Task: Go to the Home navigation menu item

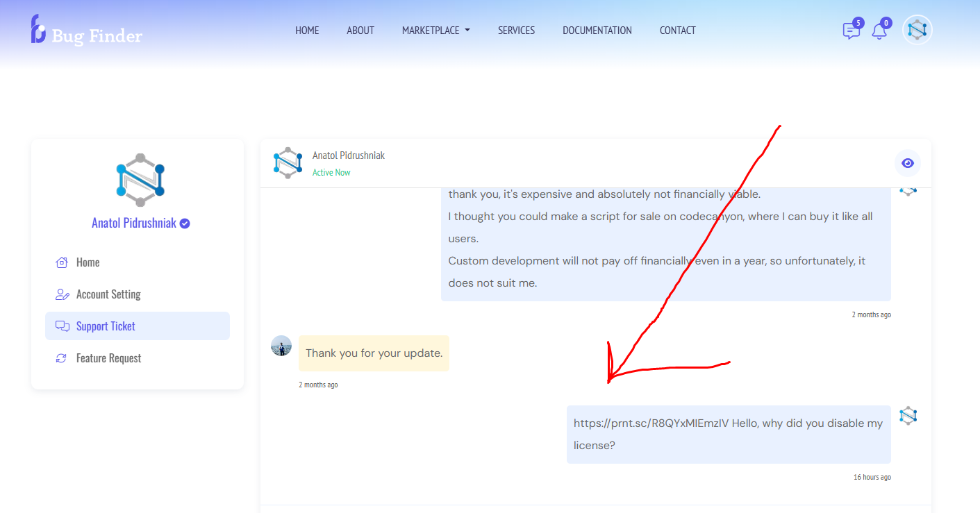Action: click(307, 31)
